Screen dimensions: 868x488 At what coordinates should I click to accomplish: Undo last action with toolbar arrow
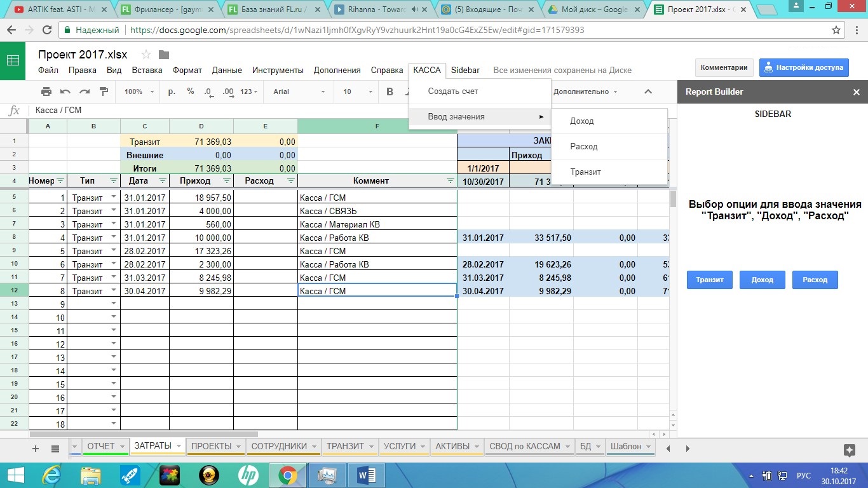[x=65, y=91]
